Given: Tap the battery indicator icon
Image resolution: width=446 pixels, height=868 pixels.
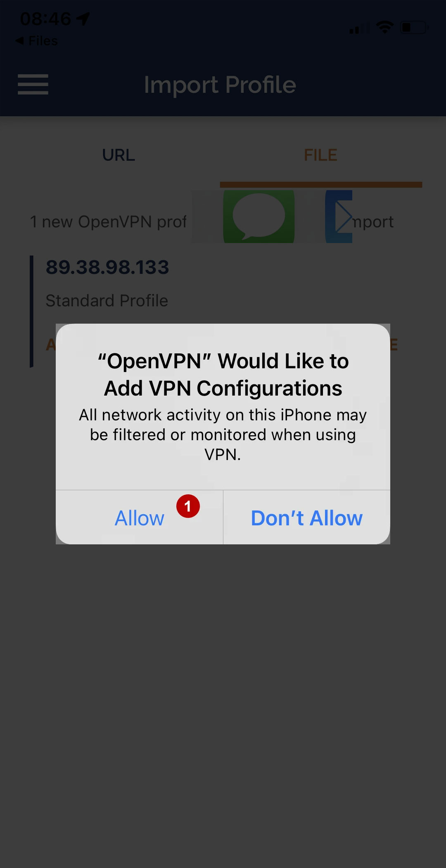Looking at the screenshot, I should (415, 28).
